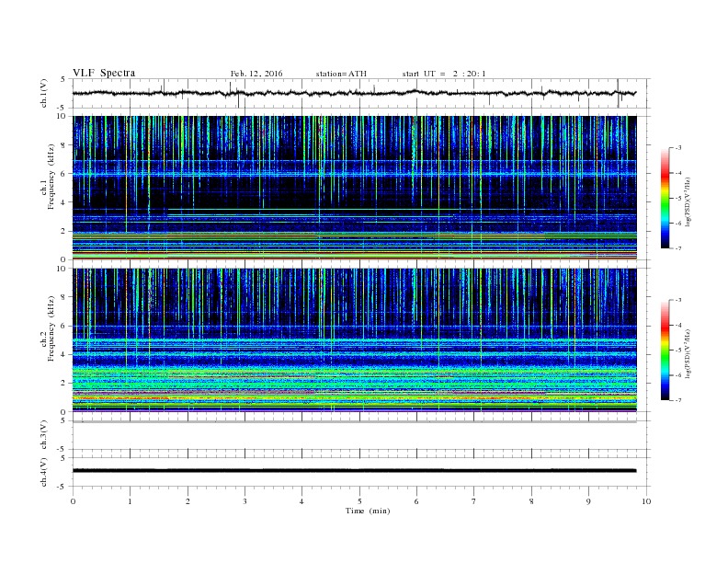Click the 'station=ATH' label
Viewport: 728px width, 563px height.
[341, 74]
